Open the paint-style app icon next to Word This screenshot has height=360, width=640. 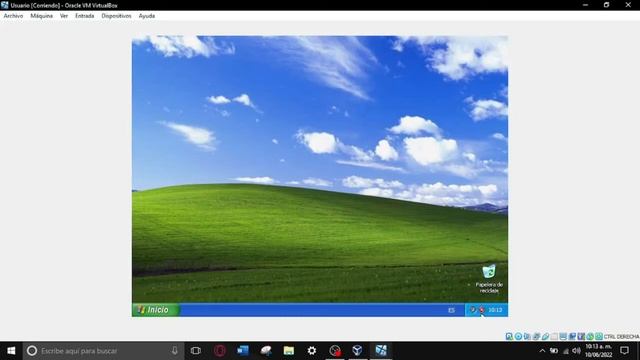pos(266,351)
